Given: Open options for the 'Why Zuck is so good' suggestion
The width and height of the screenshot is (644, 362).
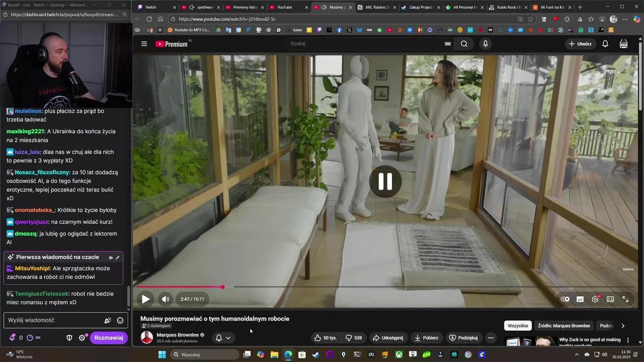Looking at the screenshot, I should [x=628, y=340].
